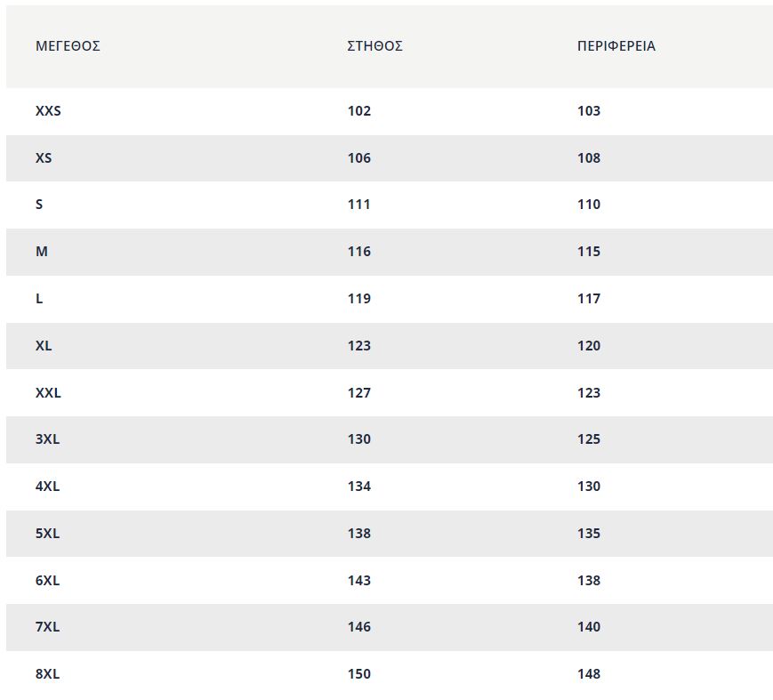
Task: Select the 4XL size label
Action: click(x=47, y=487)
